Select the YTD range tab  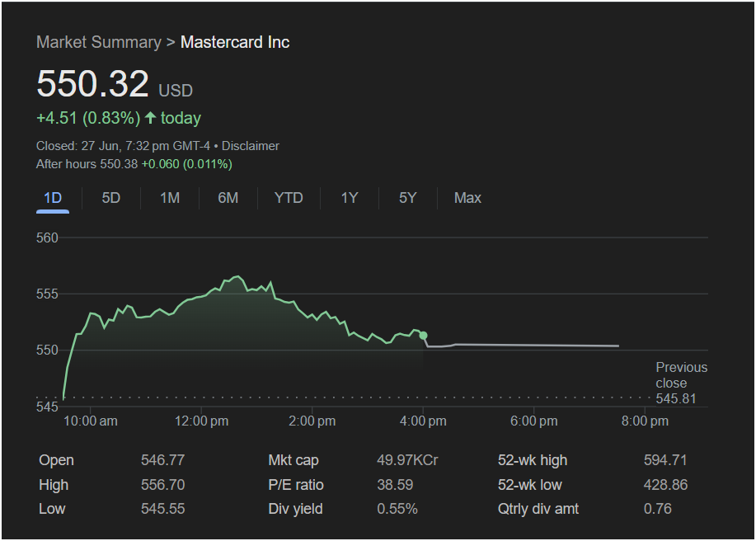[289, 198]
